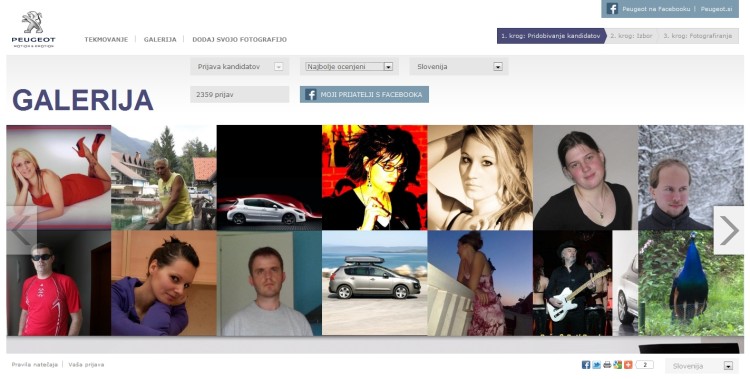The width and height of the screenshot is (750, 379).
Task: Open the Vaša prijava link
Action: (86, 365)
